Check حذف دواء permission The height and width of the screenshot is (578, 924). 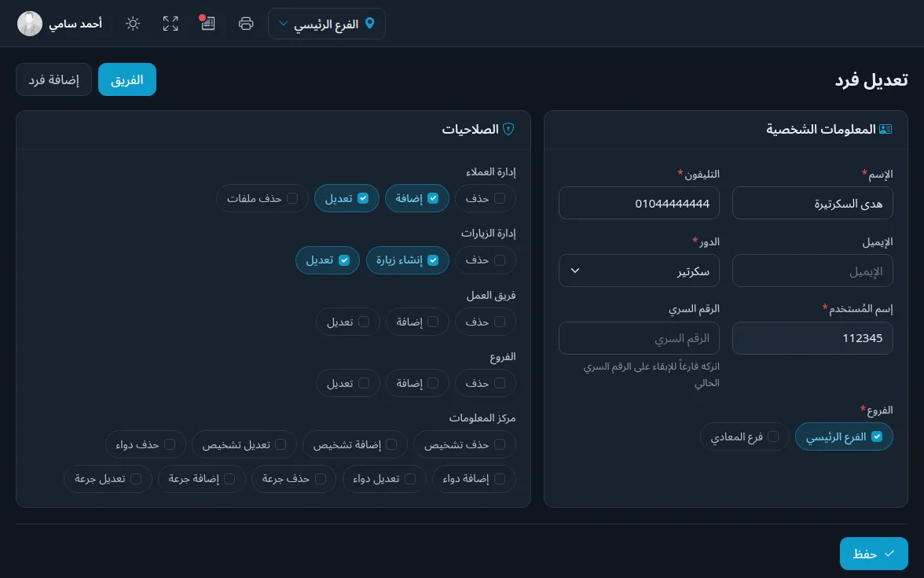[170, 444]
